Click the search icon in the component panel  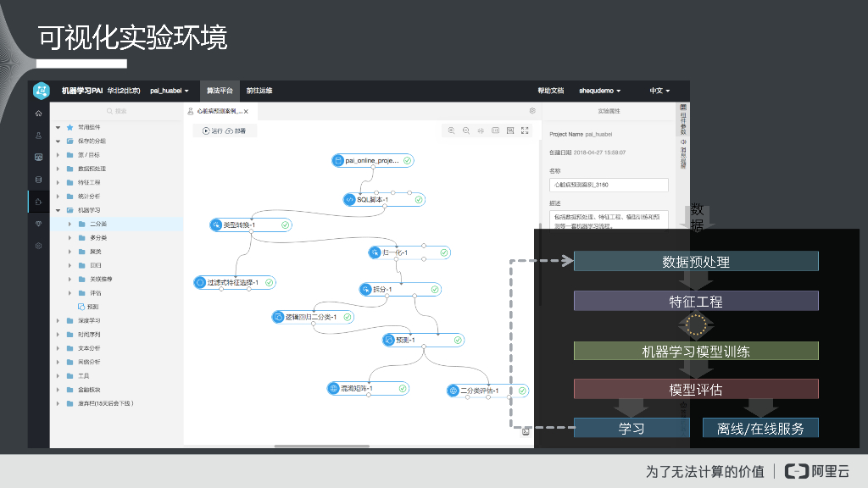click(110, 111)
